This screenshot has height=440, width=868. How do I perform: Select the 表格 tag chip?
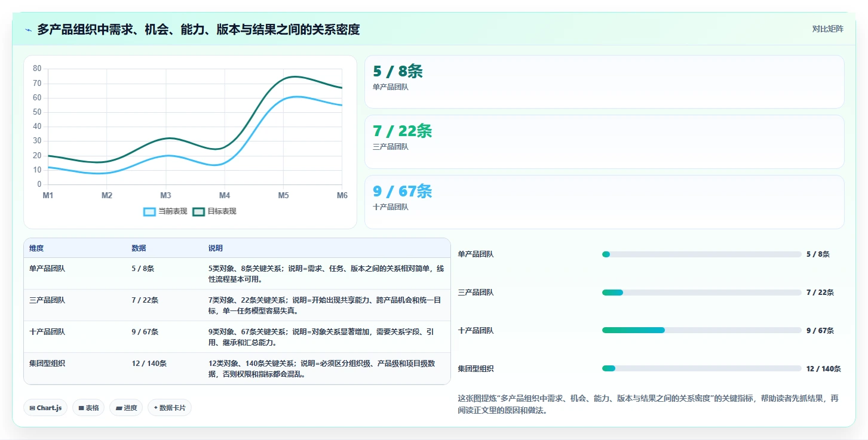[88, 408]
